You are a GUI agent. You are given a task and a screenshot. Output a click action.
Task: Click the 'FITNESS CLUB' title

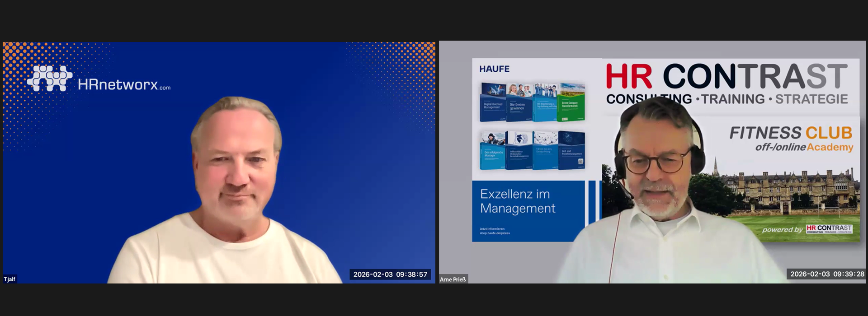(791, 133)
